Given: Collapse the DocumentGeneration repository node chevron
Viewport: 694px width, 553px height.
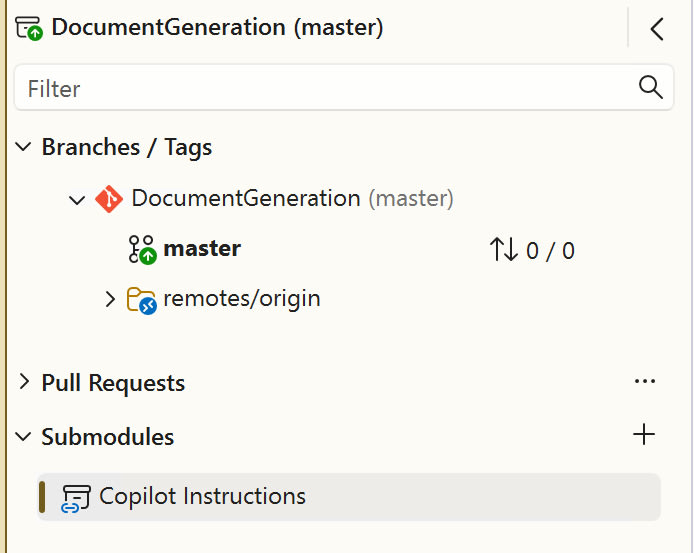Looking at the screenshot, I should tap(77, 200).
